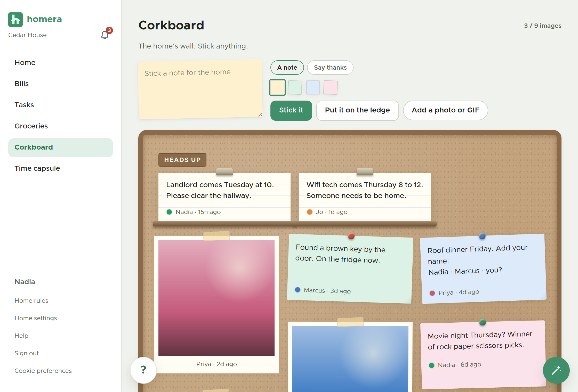Select the "A note" type pill
Screen dimensions: 578x392
(x=287, y=68)
